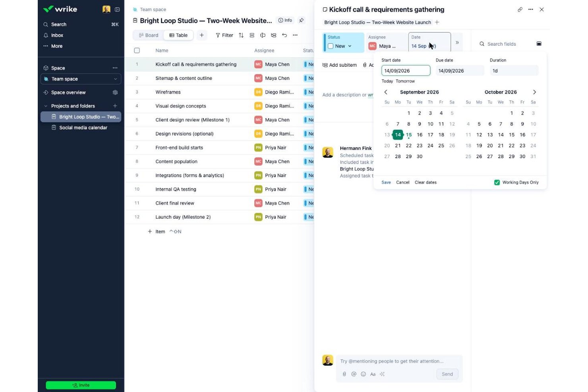Click Save in the date picker
Screen dimensions: 588x392
point(386,182)
